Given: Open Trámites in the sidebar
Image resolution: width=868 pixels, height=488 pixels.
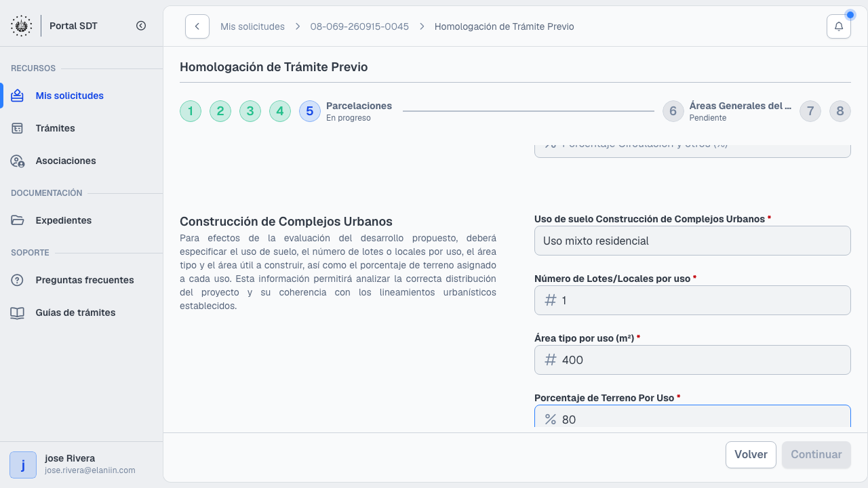Looking at the screenshot, I should [81, 128].
